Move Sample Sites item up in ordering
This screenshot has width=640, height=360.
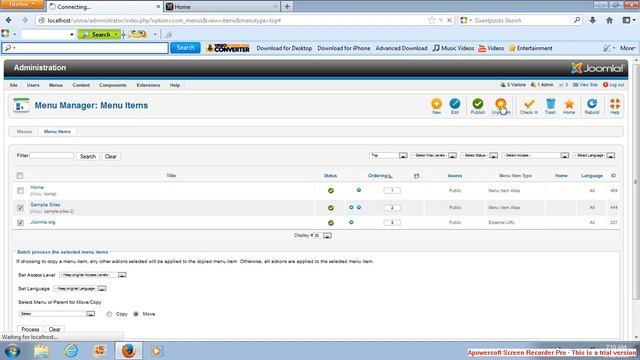click(x=351, y=207)
